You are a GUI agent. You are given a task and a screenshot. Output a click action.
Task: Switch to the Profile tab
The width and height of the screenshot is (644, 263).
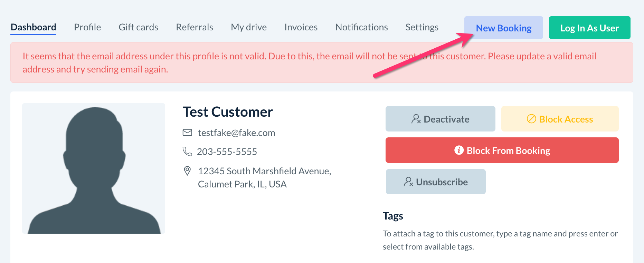pos(87,27)
